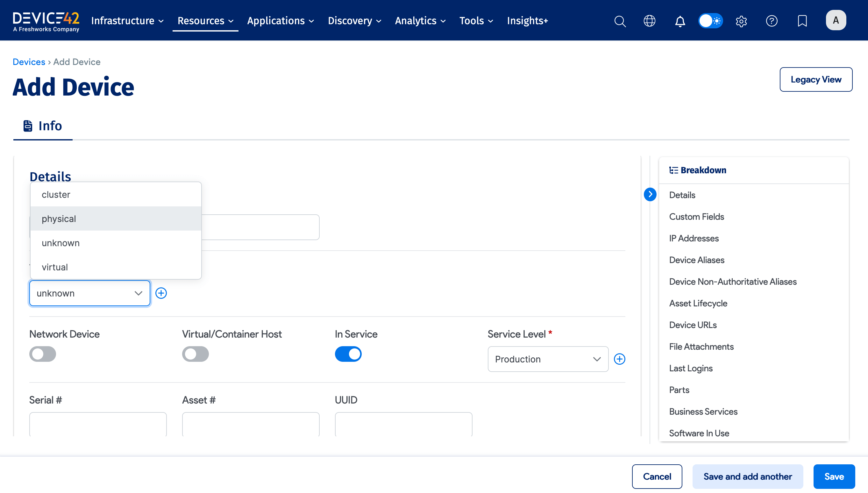Image resolution: width=868 pixels, height=493 pixels.
Task: Click the Legacy View button
Action: [x=815, y=80]
